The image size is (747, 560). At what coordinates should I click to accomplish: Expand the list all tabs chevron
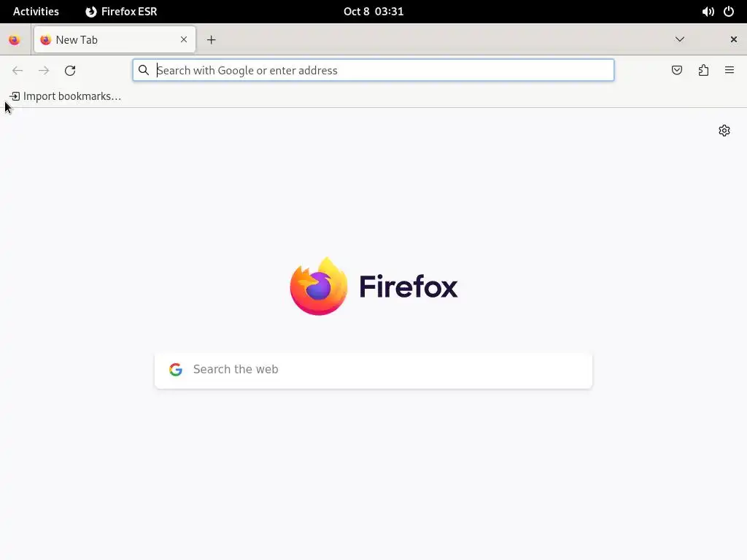click(x=680, y=39)
